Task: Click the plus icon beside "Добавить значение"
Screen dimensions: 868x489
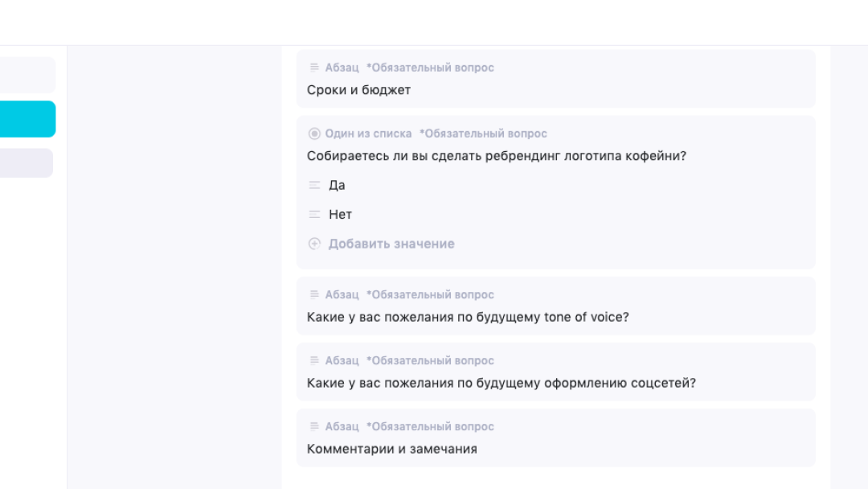Action: pyautogui.click(x=314, y=244)
